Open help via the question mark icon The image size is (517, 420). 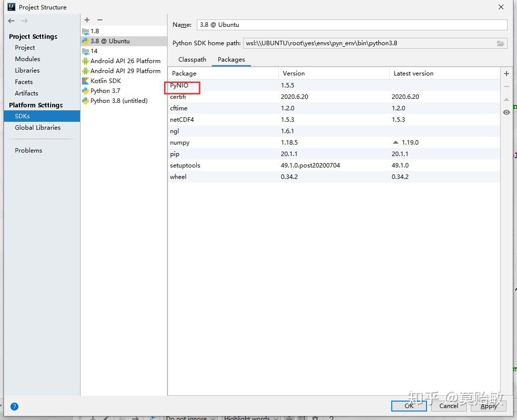[x=14, y=406]
